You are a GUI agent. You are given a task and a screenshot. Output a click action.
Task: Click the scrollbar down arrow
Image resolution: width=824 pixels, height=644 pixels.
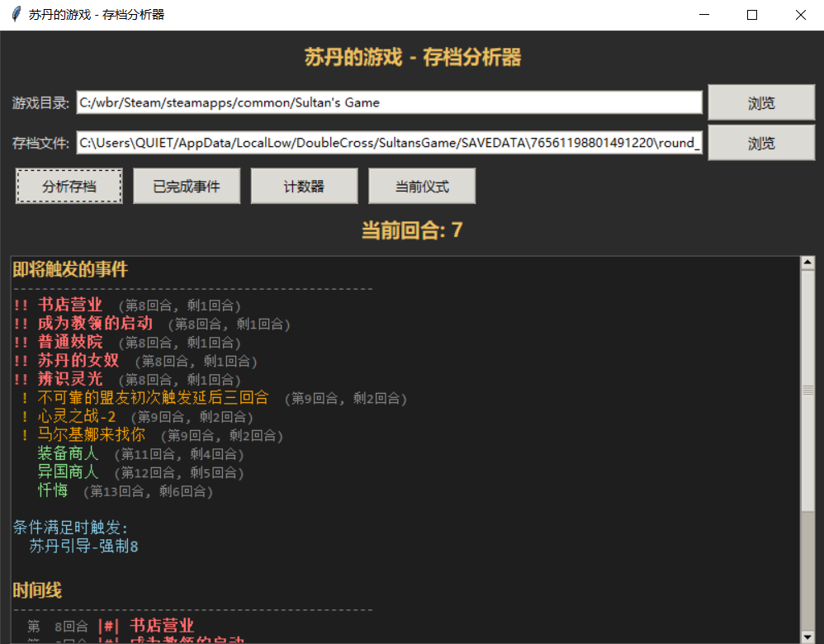tap(807, 636)
